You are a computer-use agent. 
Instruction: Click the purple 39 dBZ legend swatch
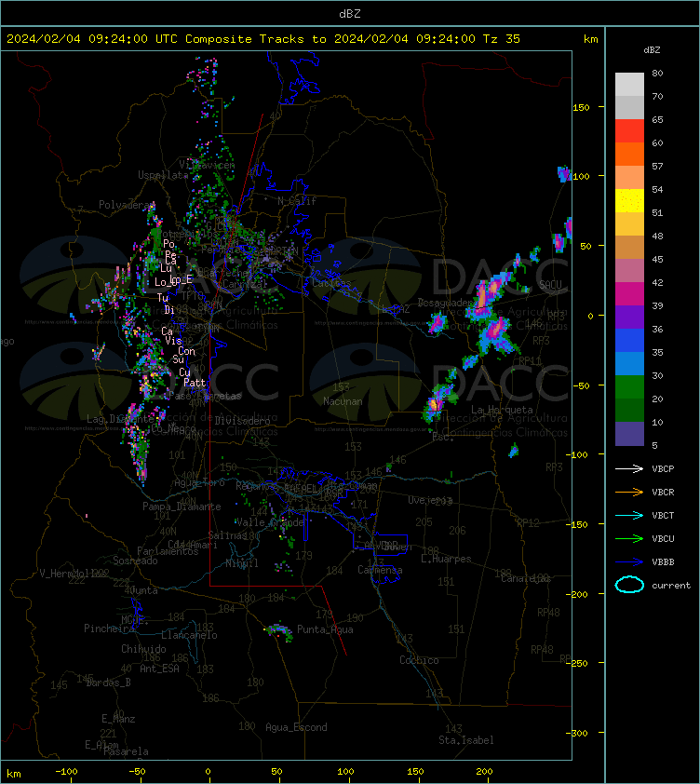click(629, 317)
